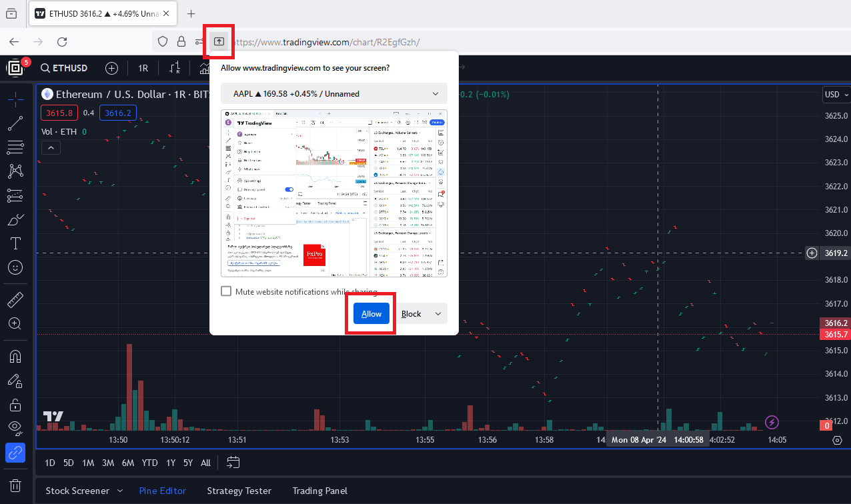
Task: Open the shield tracking protection icon
Action: [163, 41]
